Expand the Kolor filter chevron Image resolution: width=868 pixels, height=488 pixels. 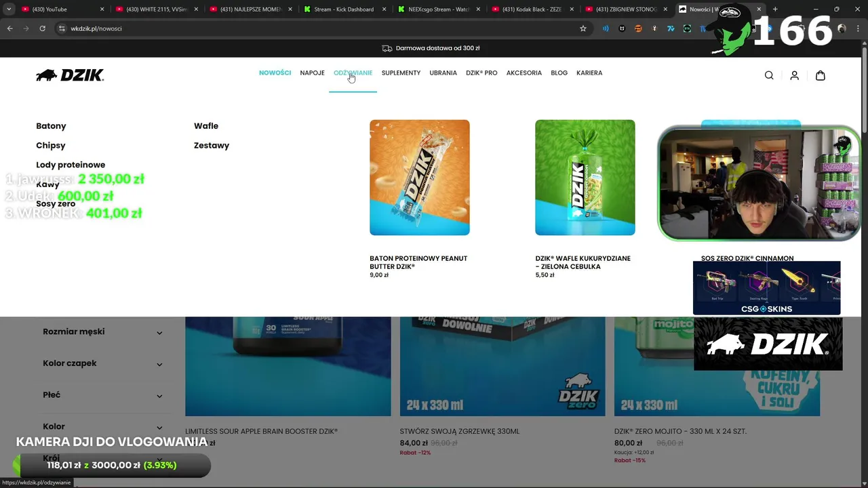point(159,427)
